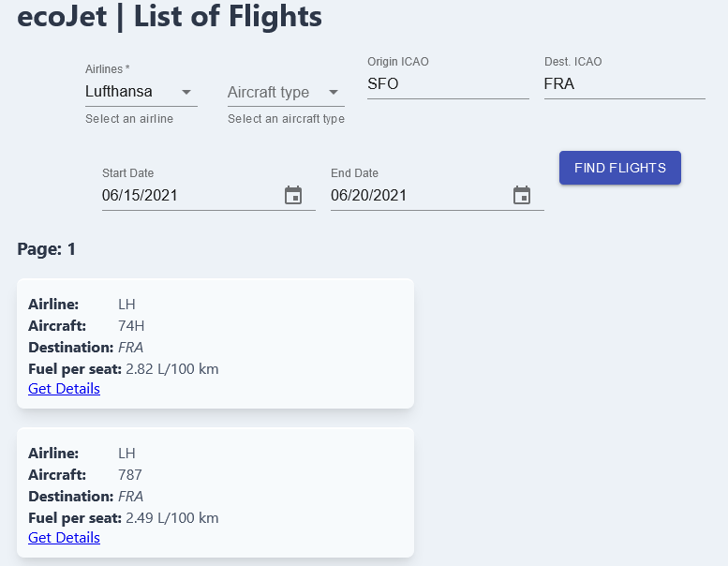Open the Aircraft type dropdown
The image size is (728, 566).
[x=285, y=93]
